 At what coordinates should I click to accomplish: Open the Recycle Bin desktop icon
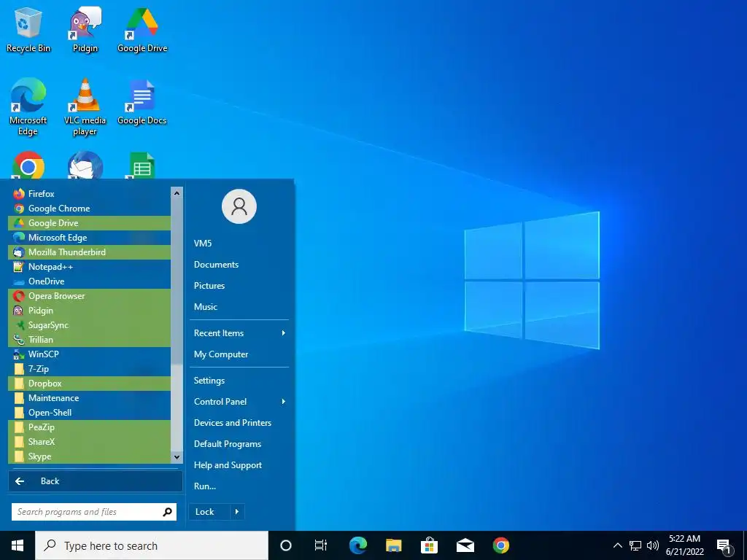28,29
